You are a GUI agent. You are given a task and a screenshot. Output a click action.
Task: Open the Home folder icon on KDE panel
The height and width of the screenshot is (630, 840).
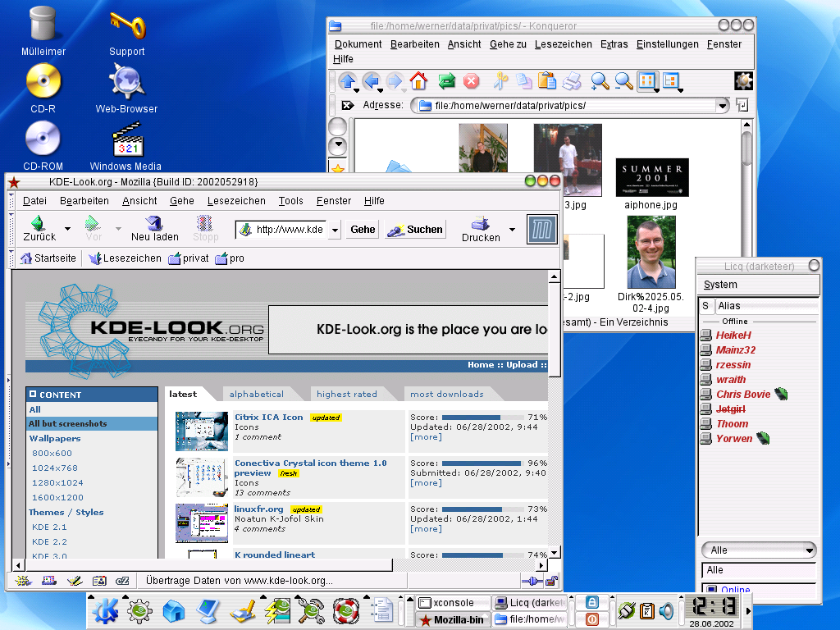(x=174, y=611)
